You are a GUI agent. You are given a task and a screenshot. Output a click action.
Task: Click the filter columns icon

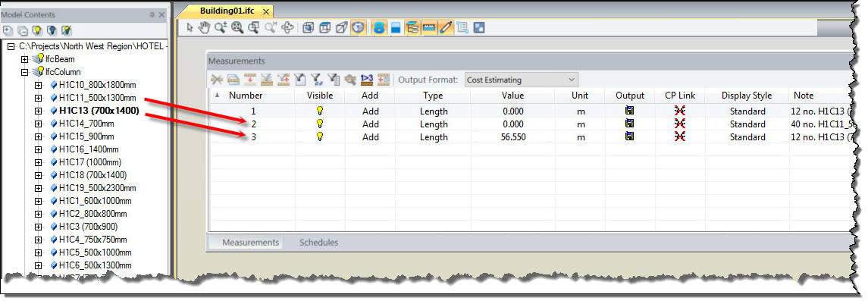334,80
